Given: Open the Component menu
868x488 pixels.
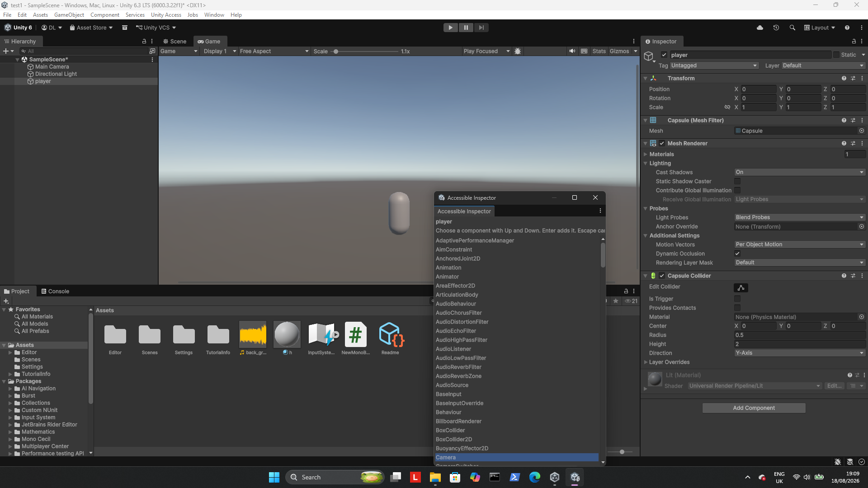Looking at the screenshot, I should [x=105, y=14].
